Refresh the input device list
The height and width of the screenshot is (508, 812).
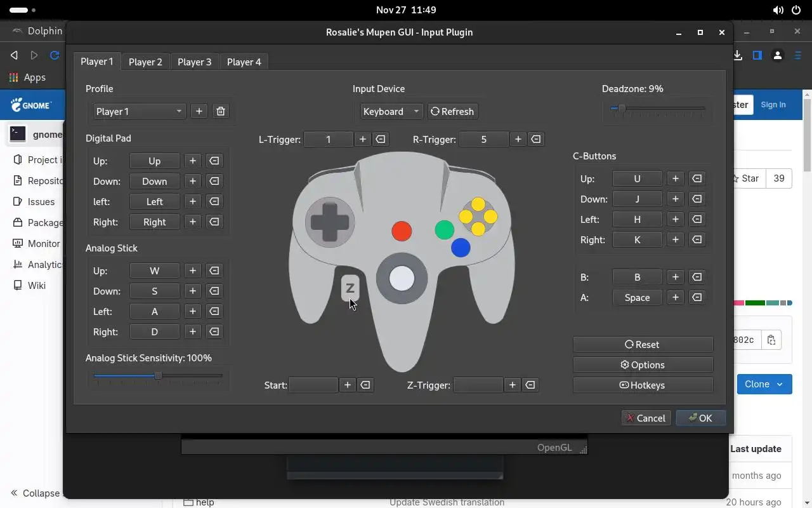pos(452,111)
